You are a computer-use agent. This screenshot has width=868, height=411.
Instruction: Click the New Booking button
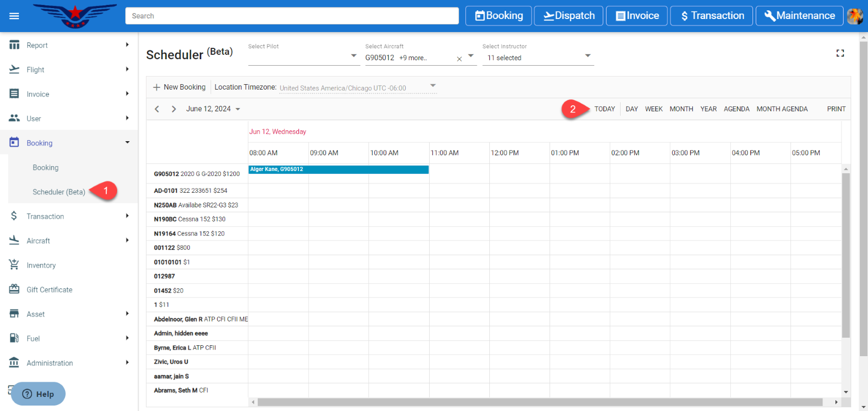point(179,87)
